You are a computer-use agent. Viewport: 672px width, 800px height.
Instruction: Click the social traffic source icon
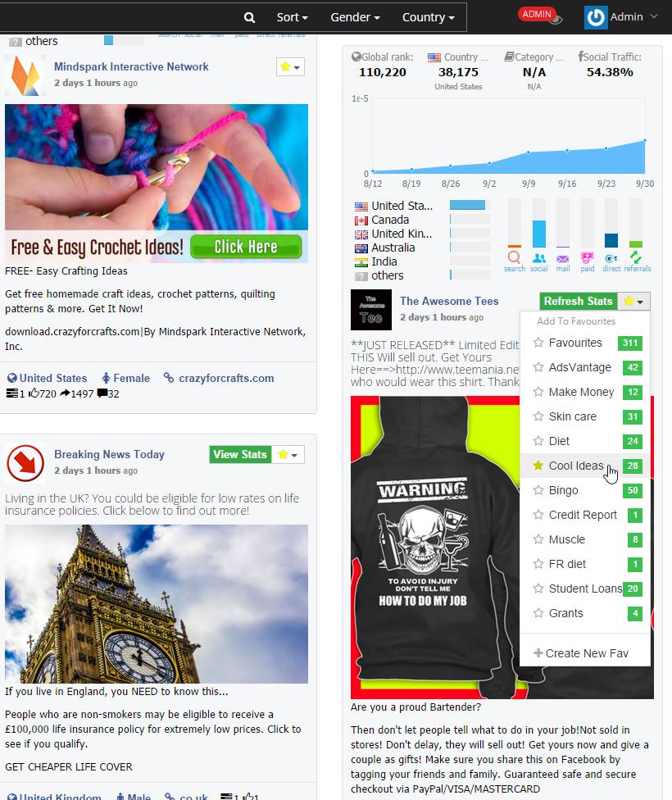(x=538, y=258)
